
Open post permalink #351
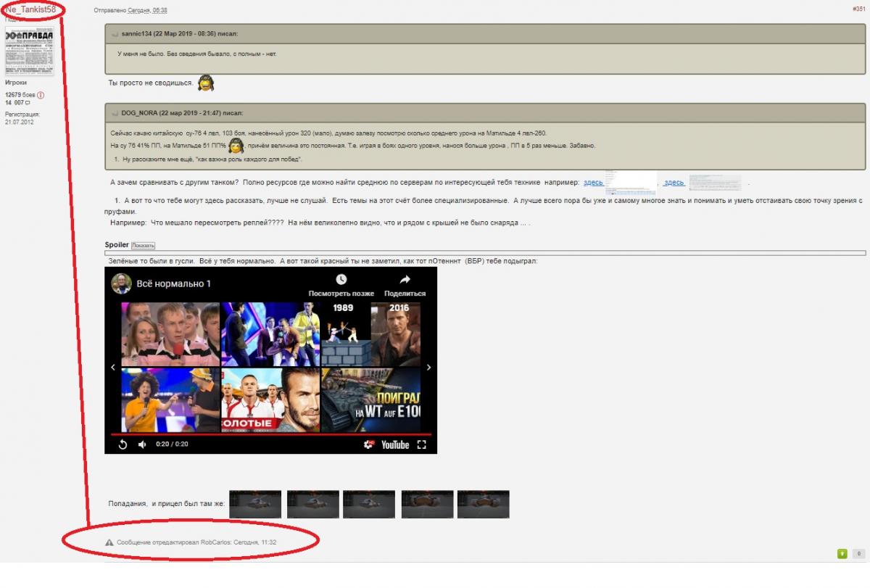pos(858,9)
